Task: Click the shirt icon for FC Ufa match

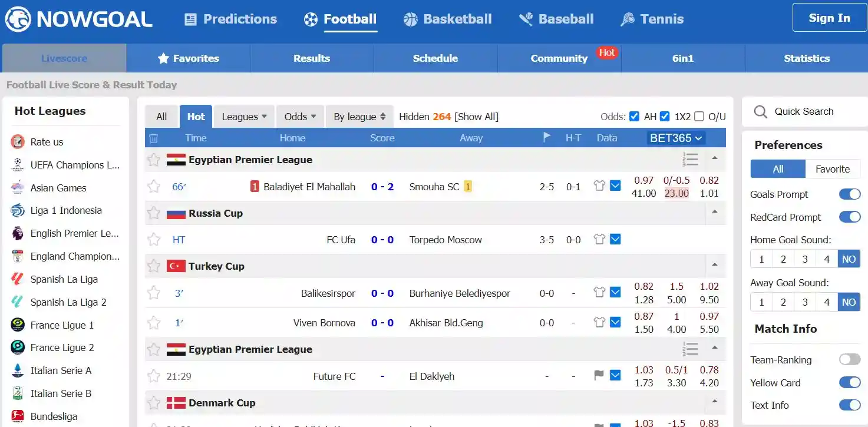Action: [599, 240]
